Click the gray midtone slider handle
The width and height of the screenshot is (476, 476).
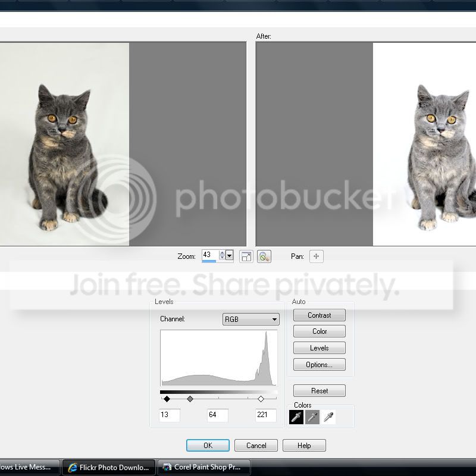[190, 399]
